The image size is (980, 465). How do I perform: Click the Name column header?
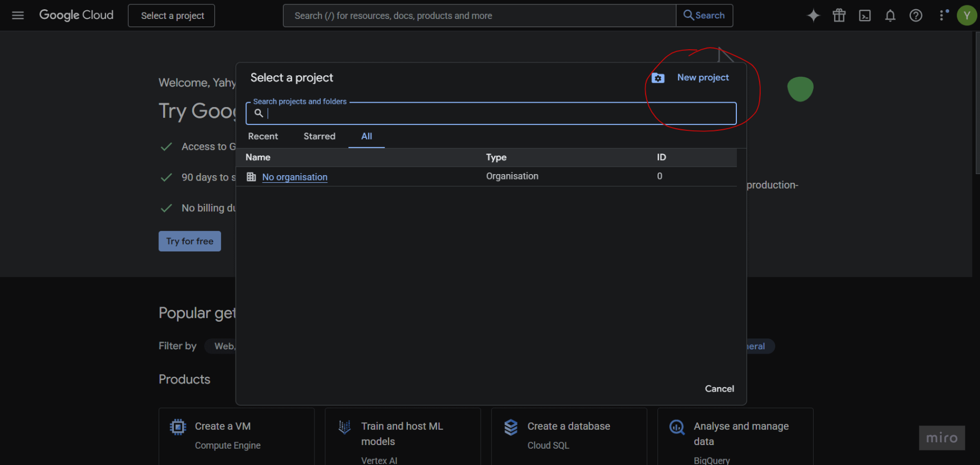pyautogui.click(x=258, y=157)
